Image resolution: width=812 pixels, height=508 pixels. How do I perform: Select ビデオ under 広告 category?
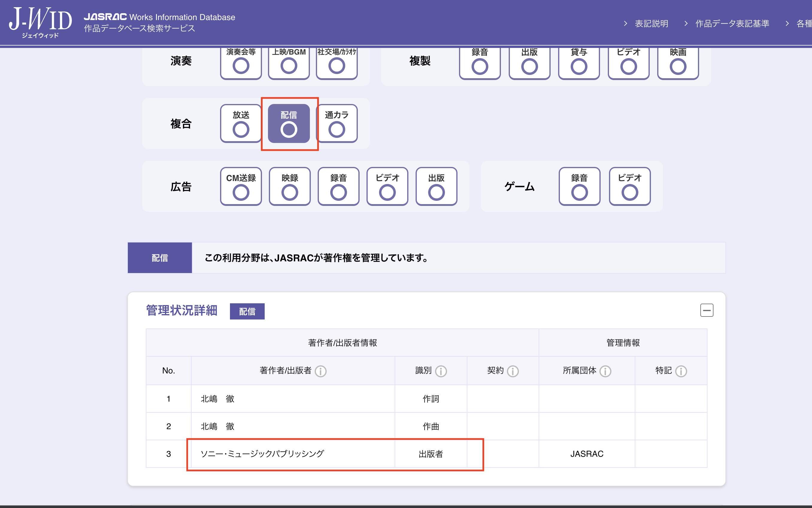click(x=387, y=186)
